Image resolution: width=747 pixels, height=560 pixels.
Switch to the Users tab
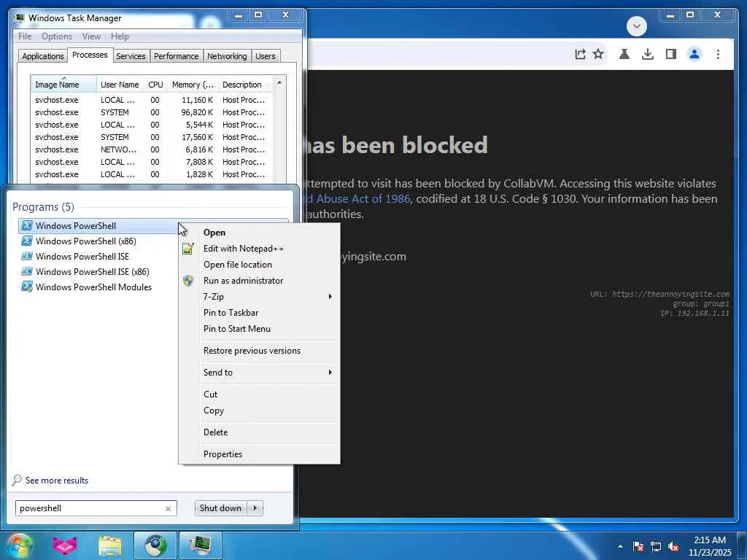click(x=266, y=56)
